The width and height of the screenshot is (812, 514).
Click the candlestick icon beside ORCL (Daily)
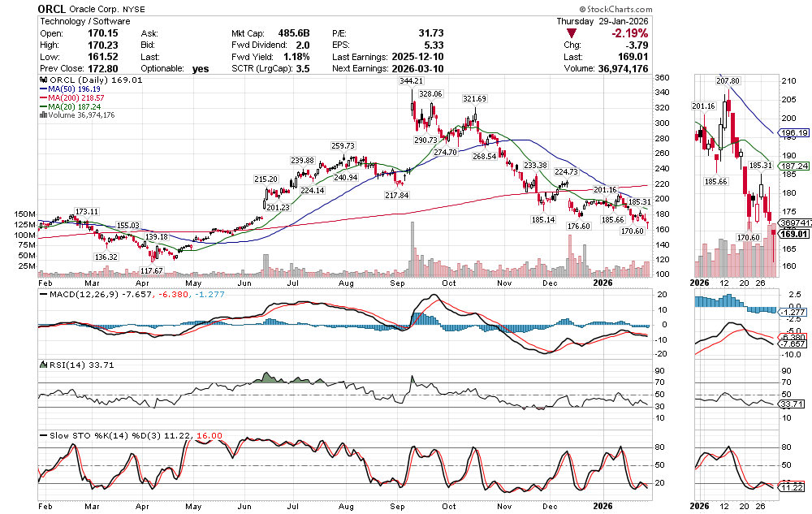tap(43, 80)
